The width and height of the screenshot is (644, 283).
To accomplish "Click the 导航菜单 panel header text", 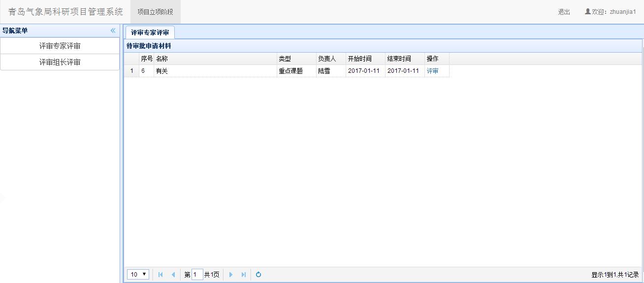I will click(15, 31).
